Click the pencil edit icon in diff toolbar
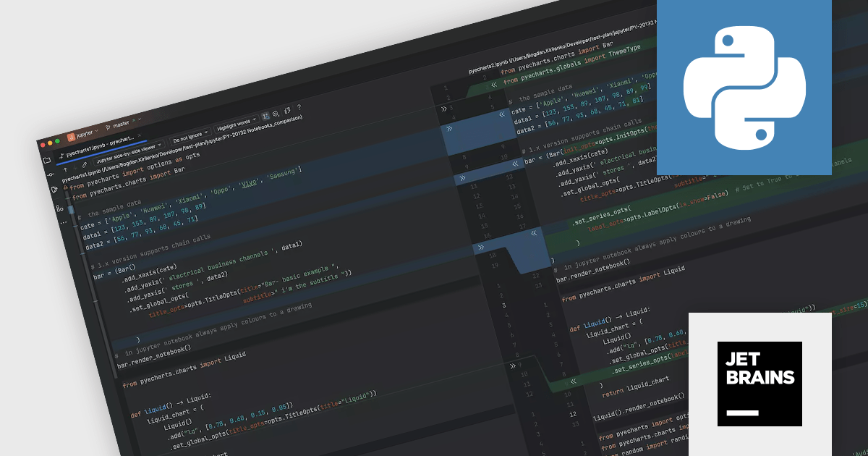 85,165
